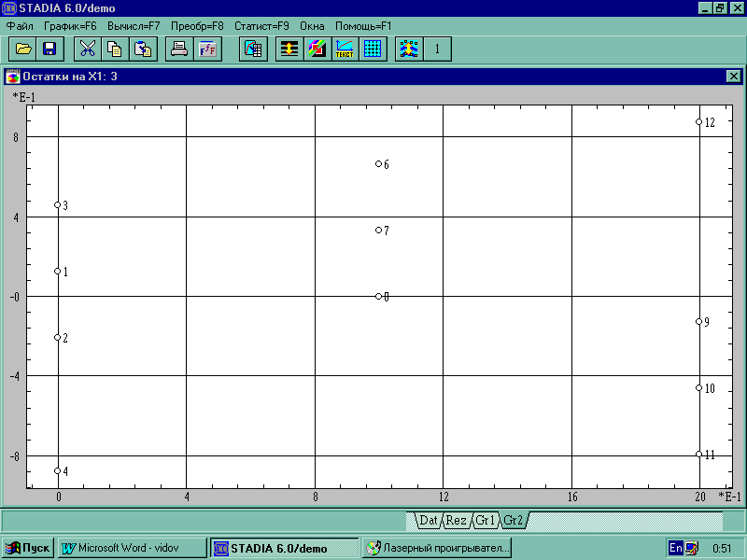Image resolution: width=747 pixels, height=560 pixels.
Task: Click the x-axis label 12
Action: pos(444,497)
